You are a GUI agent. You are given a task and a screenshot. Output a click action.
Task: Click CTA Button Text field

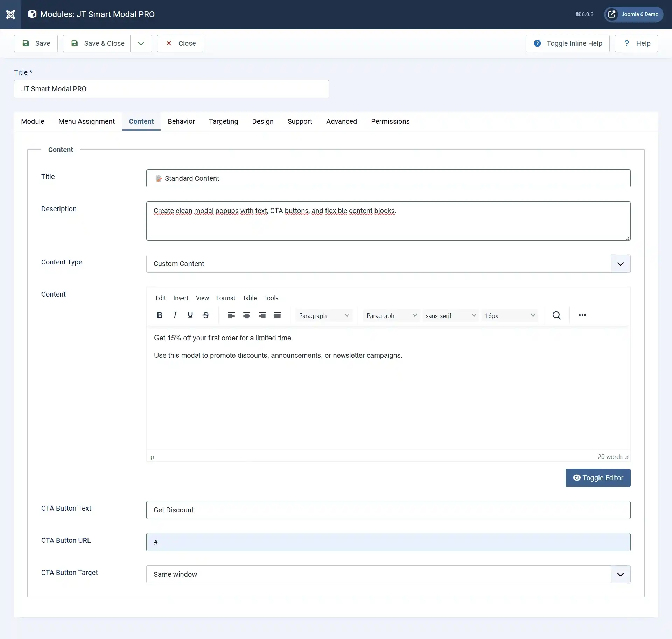pos(388,510)
